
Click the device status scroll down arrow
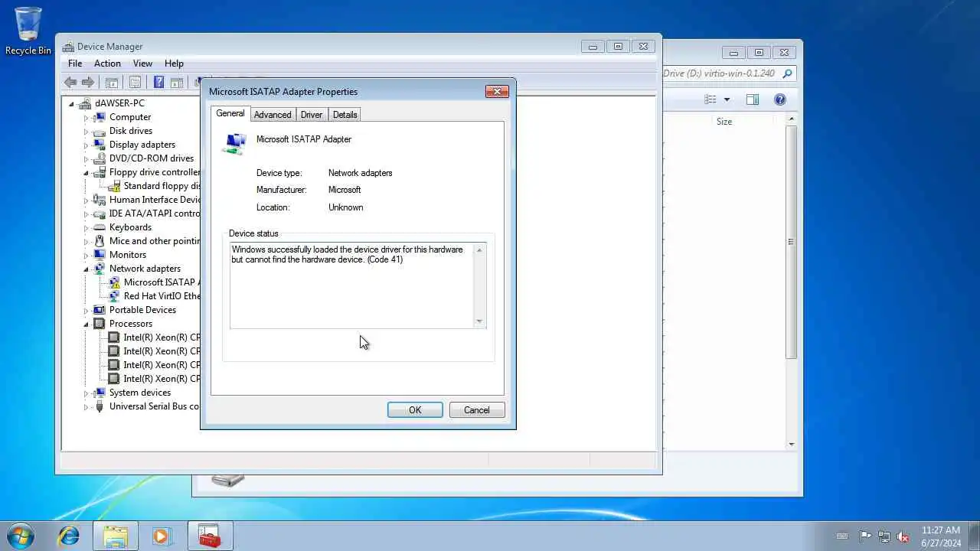tap(479, 321)
